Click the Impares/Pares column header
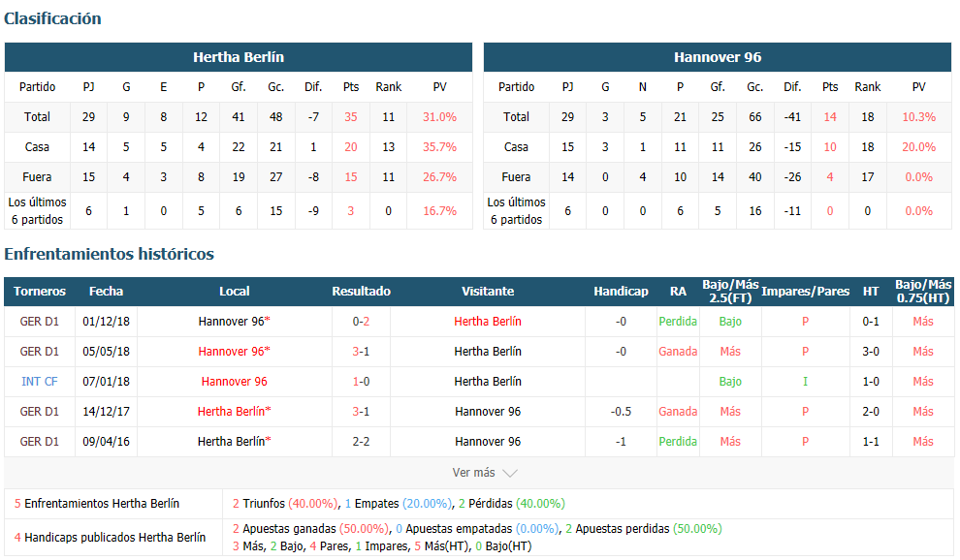 (805, 292)
